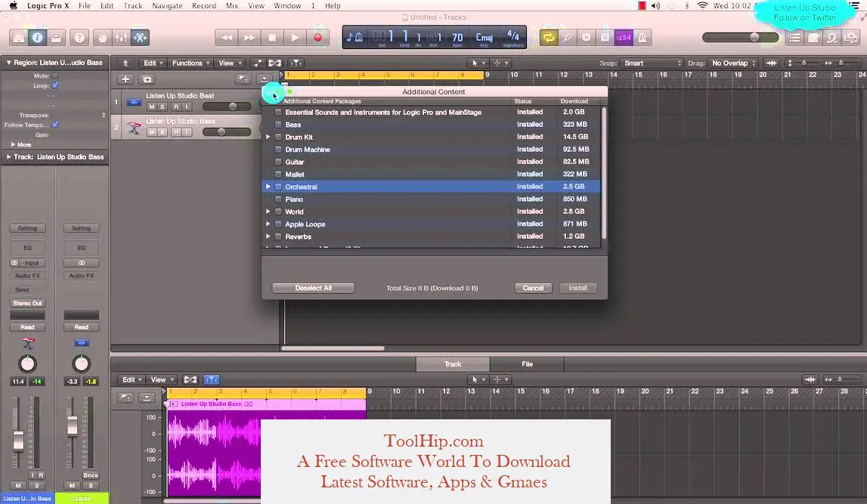Open the Window menu

click(x=287, y=5)
